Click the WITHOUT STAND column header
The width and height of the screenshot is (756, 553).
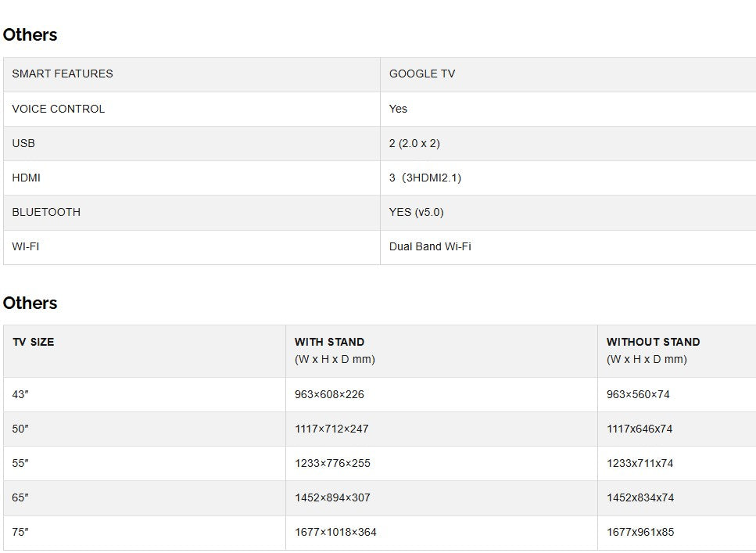pos(653,342)
